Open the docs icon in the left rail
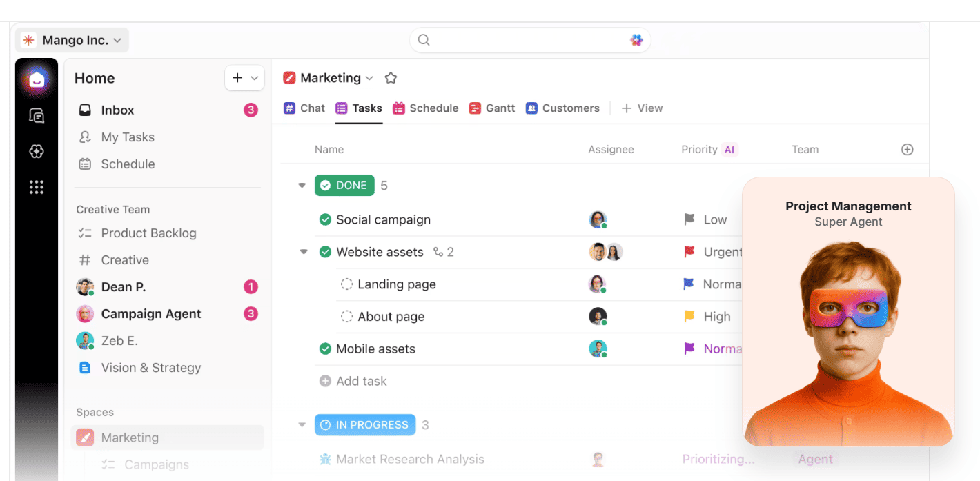 click(37, 116)
